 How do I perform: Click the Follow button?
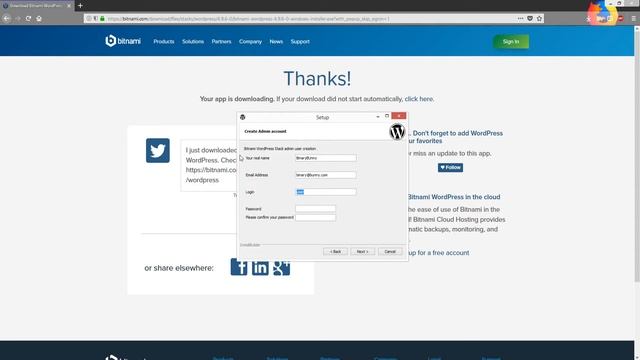[x=450, y=167]
